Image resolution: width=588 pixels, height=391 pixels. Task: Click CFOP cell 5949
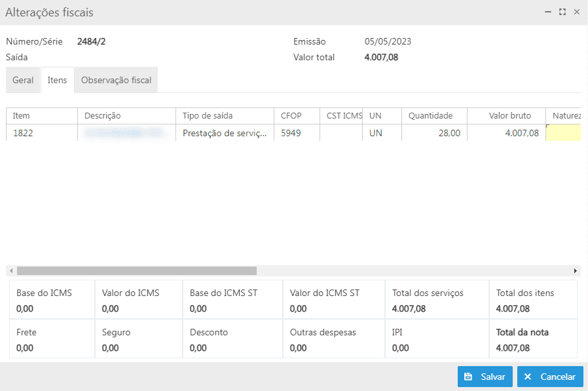(x=297, y=133)
